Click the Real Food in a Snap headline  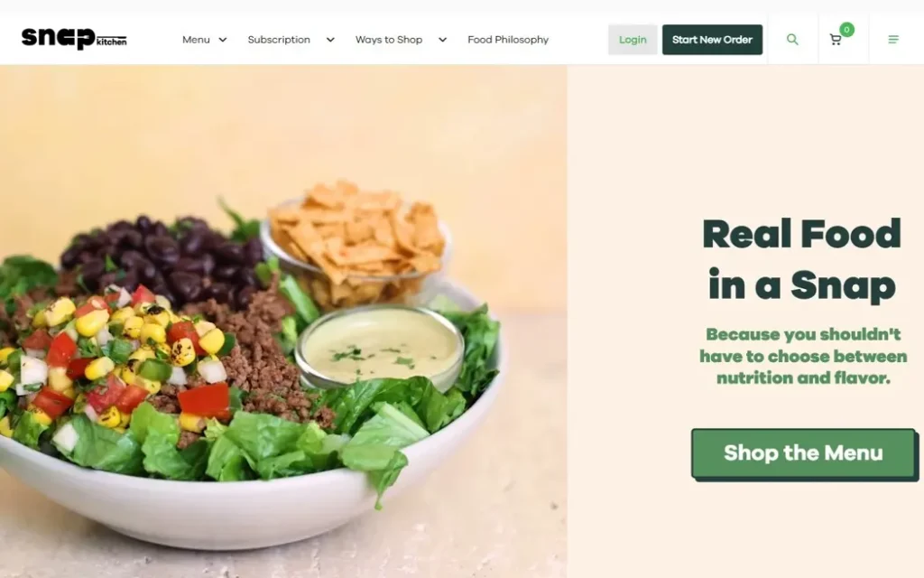pos(802,259)
